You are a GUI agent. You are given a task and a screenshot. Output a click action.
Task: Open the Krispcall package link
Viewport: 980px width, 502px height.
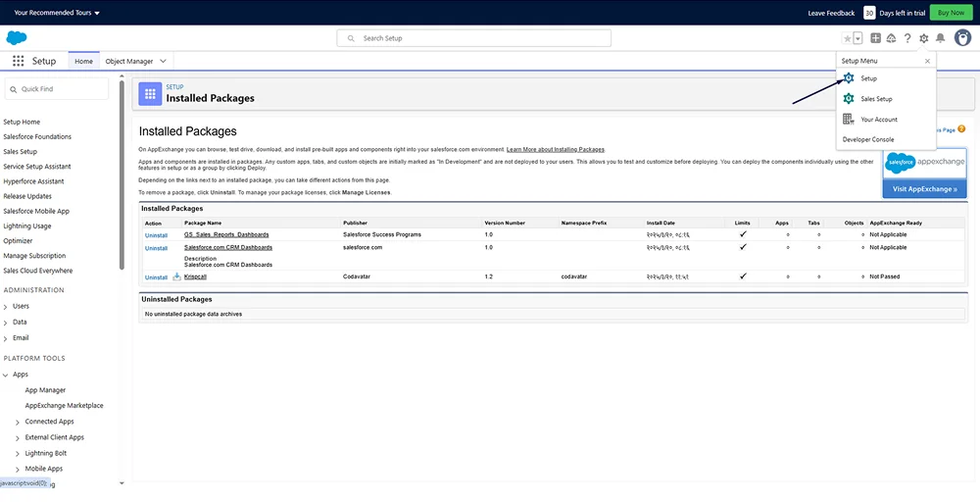pyautogui.click(x=196, y=276)
